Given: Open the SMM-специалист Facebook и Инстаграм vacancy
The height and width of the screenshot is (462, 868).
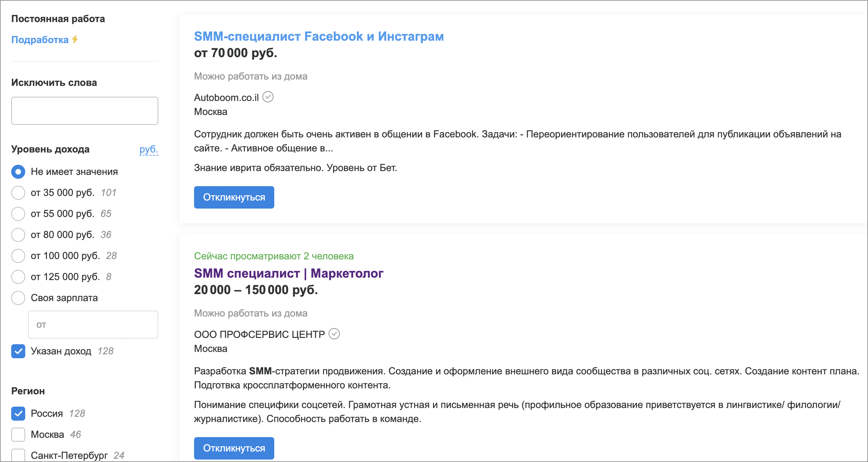Looking at the screenshot, I should [x=319, y=36].
